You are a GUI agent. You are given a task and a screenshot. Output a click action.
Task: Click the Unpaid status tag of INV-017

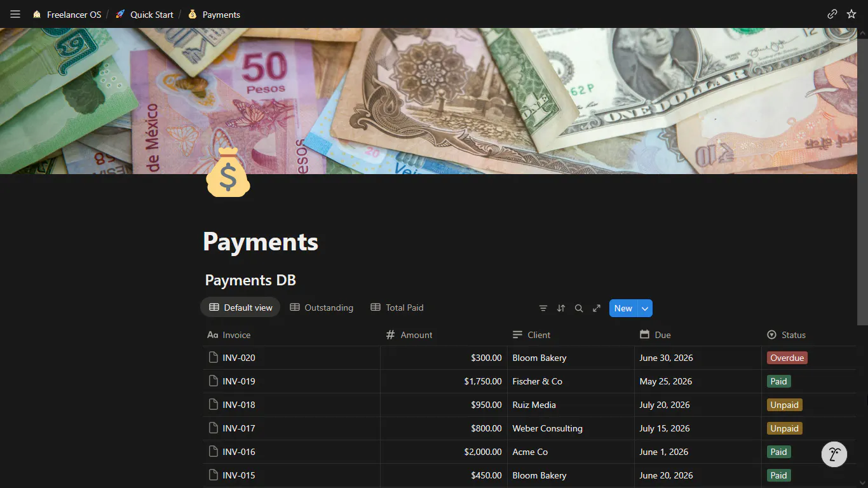click(785, 428)
